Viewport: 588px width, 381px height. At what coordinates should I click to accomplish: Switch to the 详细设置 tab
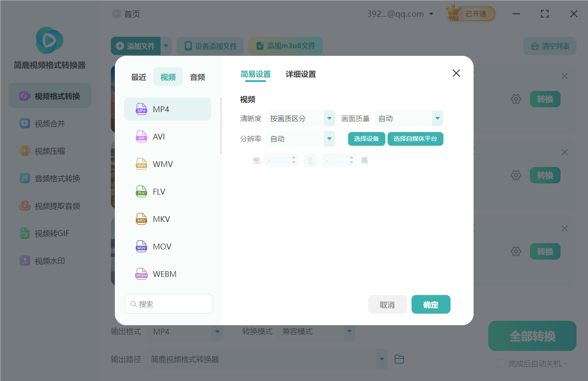300,74
